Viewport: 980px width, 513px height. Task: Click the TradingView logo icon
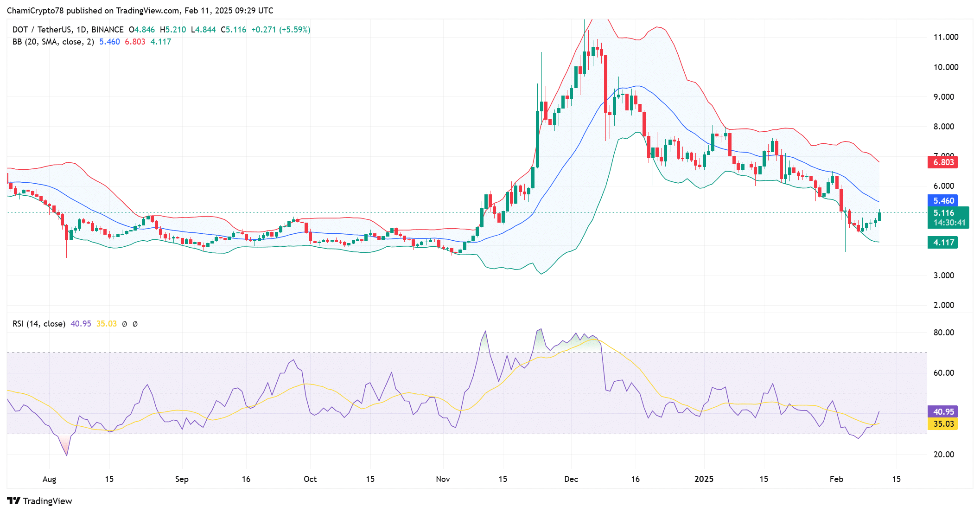pyautogui.click(x=13, y=501)
